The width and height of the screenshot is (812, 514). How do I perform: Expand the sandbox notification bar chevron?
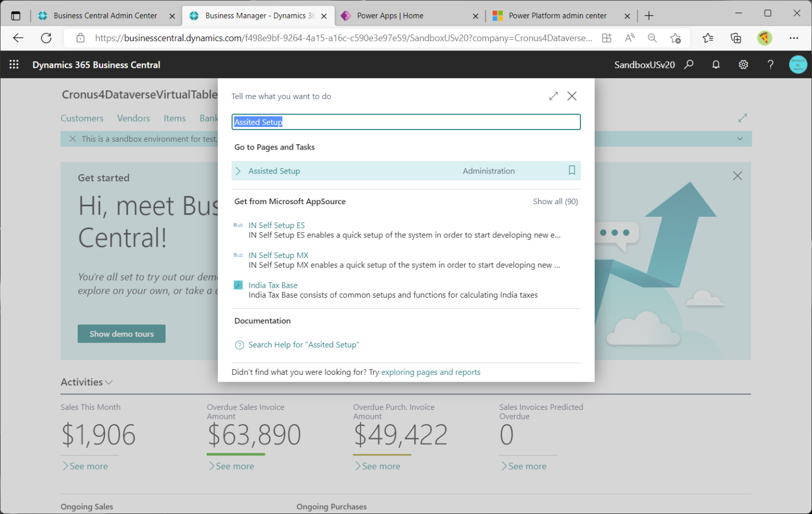pos(740,139)
